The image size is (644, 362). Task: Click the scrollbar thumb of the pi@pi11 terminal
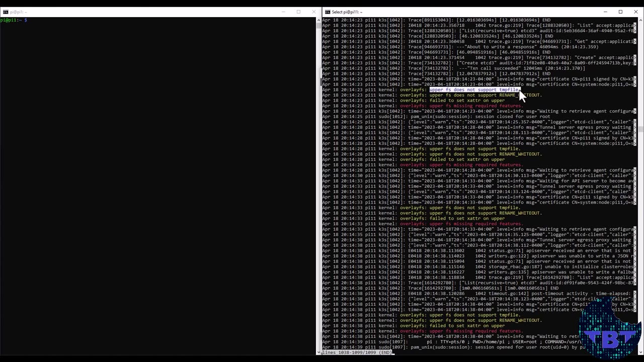click(640, 130)
